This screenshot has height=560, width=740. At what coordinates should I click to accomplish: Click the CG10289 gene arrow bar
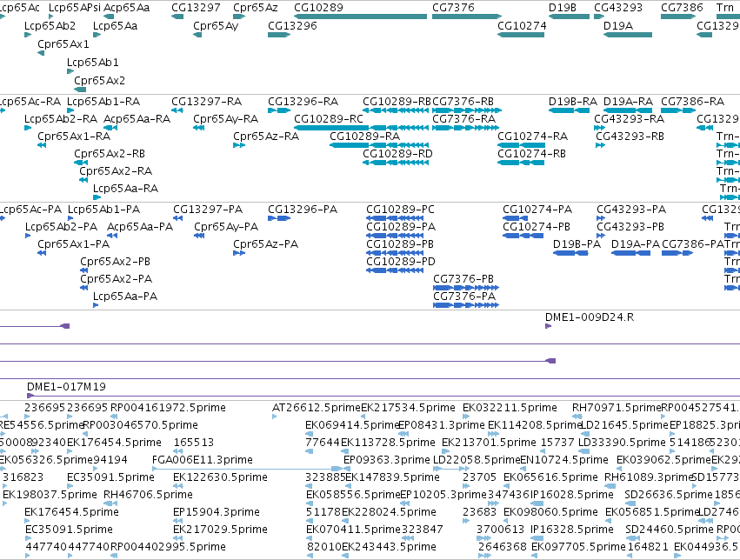pyautogui.click(x=360, y=17)
